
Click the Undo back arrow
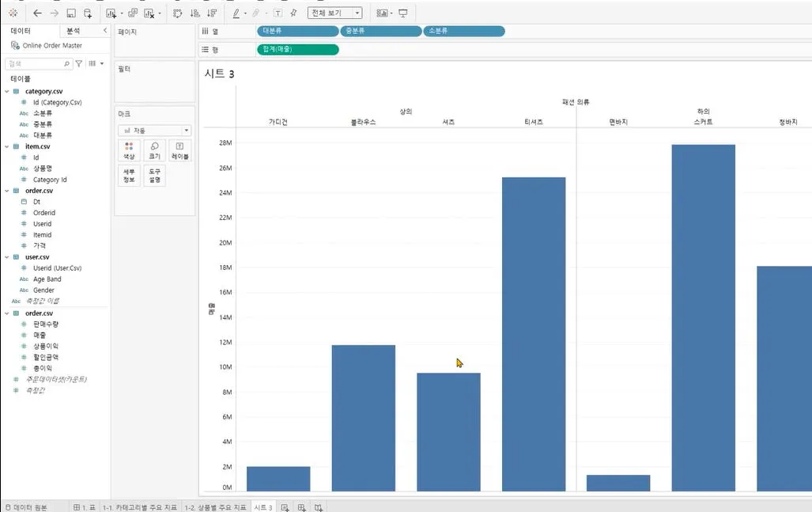[37, 13]
